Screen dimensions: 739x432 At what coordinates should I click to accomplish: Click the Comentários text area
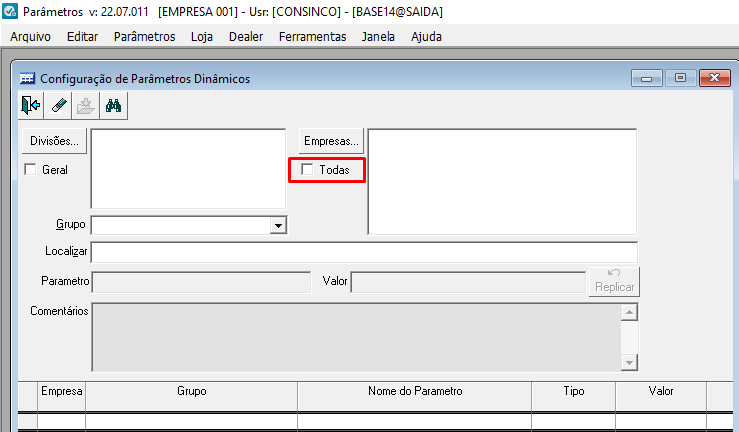click(356, 337)
